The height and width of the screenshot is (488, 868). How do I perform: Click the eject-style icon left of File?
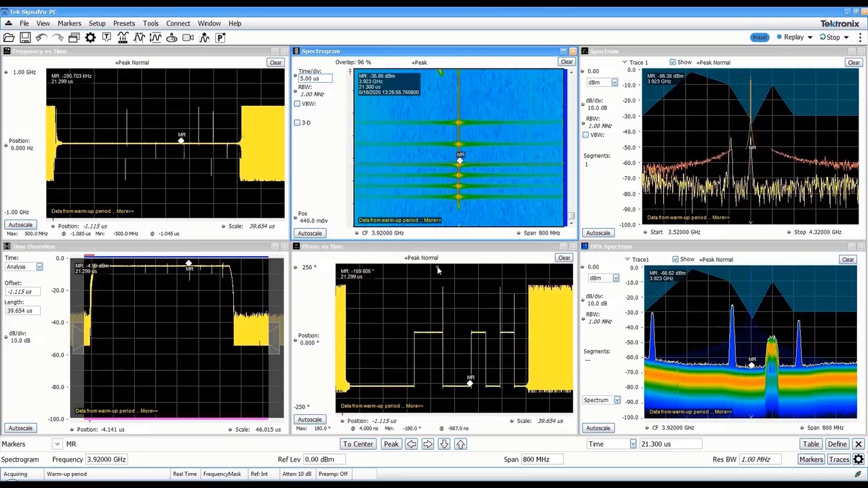pyautogui.click(x=8, y=23)
